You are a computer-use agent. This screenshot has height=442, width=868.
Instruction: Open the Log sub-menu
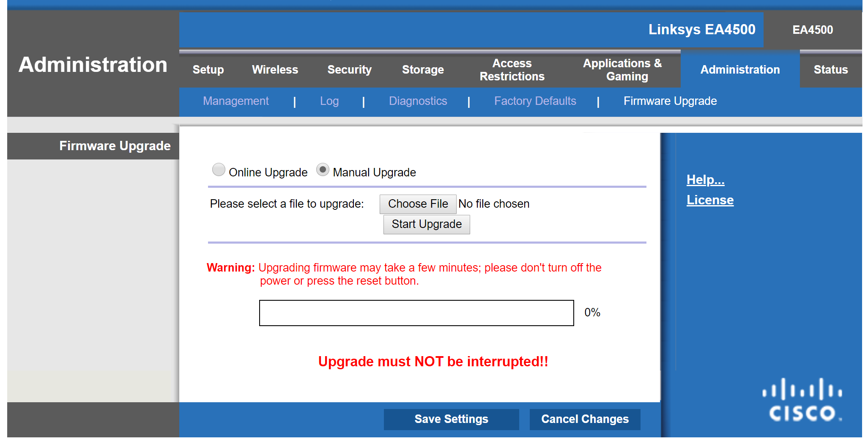(329, 101)
